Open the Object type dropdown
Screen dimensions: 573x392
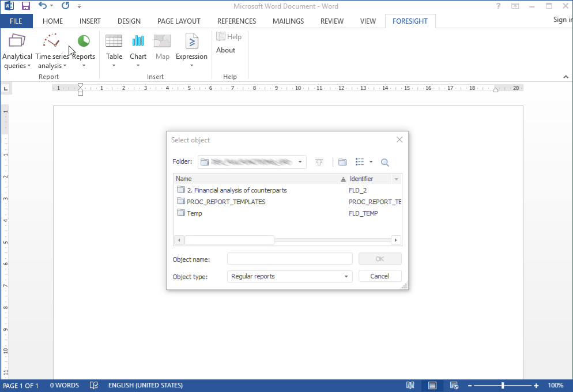(346, 277)
